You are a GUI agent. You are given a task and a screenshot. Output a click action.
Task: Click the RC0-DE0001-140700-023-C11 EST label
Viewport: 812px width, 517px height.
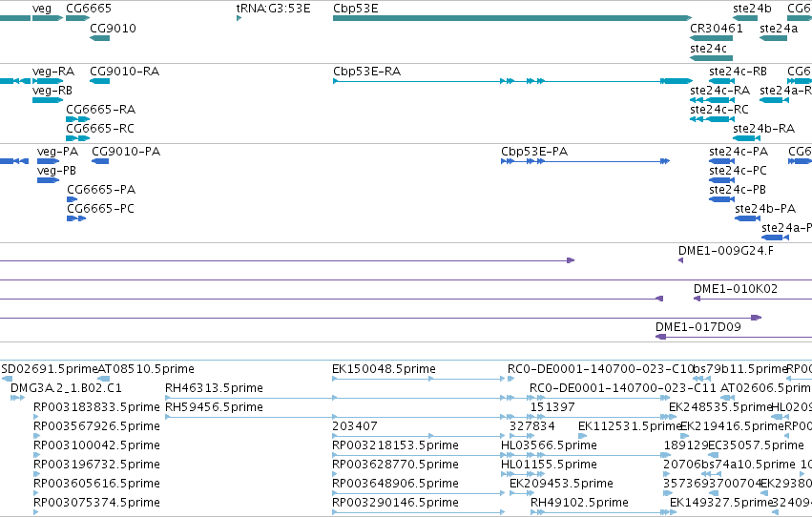[623, 388]
